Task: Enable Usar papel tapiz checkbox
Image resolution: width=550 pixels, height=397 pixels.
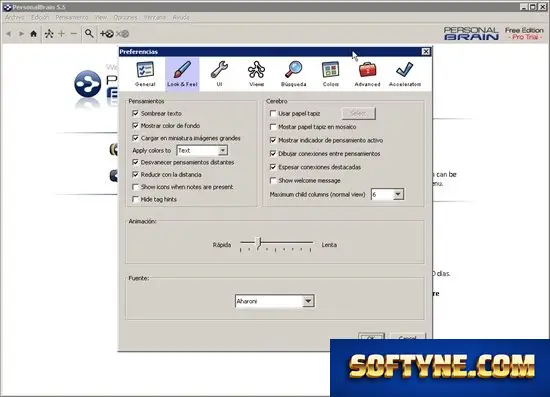Action: (273, 113)
